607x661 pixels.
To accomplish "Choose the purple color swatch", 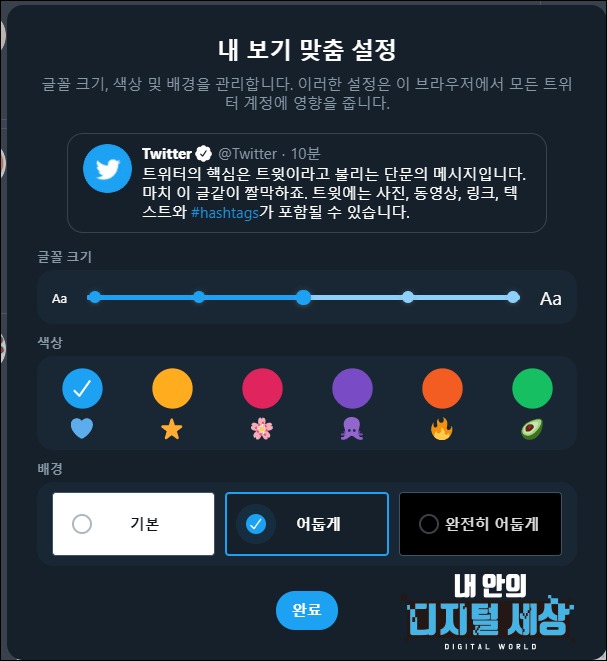I will click(352, 388).
